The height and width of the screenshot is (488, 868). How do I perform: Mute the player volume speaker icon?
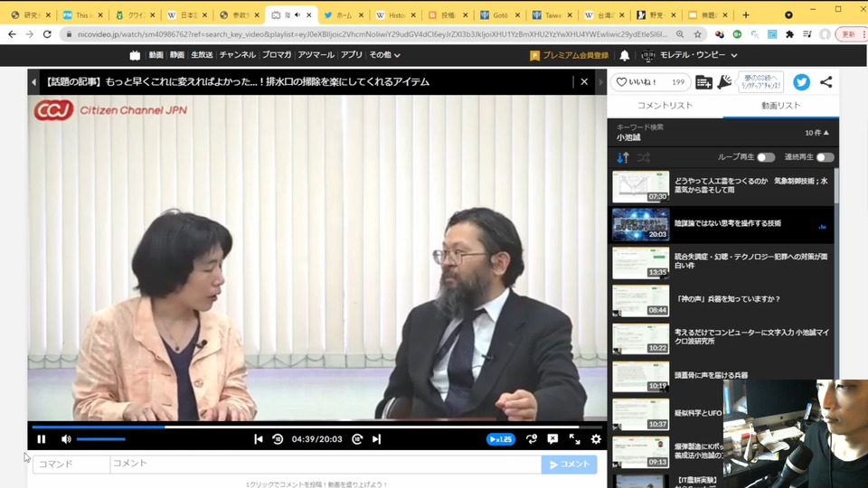(x=66, y=439)
